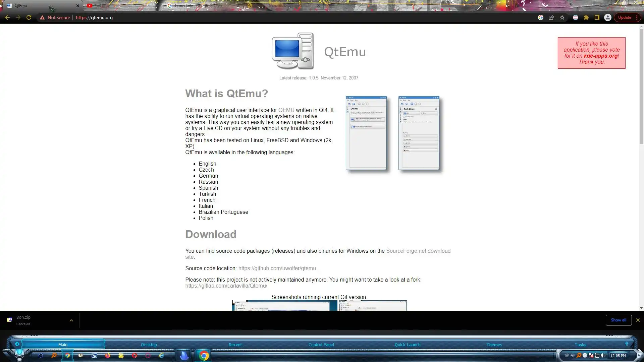
Task: Expand the Bon.zip download options arrow
Action: coord(71,320)
